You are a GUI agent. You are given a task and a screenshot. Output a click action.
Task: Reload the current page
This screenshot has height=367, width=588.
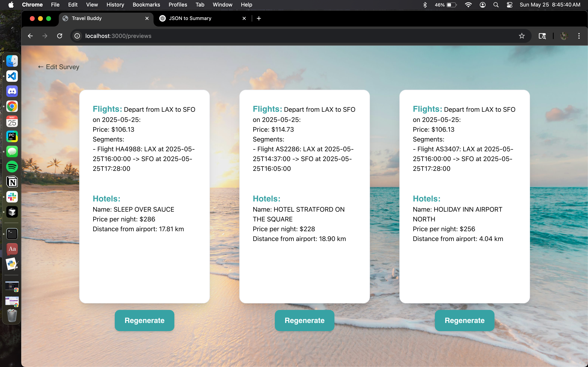[x=60, y=36]
